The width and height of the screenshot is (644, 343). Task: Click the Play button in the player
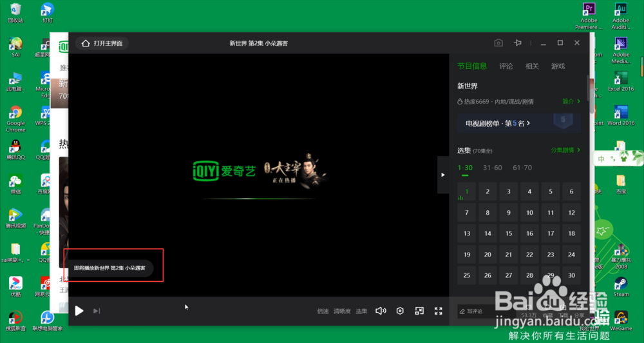tap(79, 311)
